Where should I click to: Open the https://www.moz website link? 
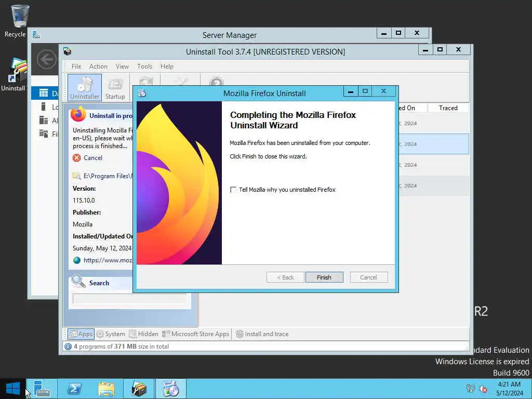108,260
